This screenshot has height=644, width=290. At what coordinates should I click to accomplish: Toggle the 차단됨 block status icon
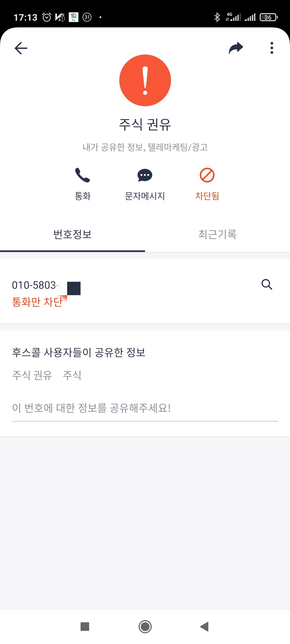coord(207,175)
